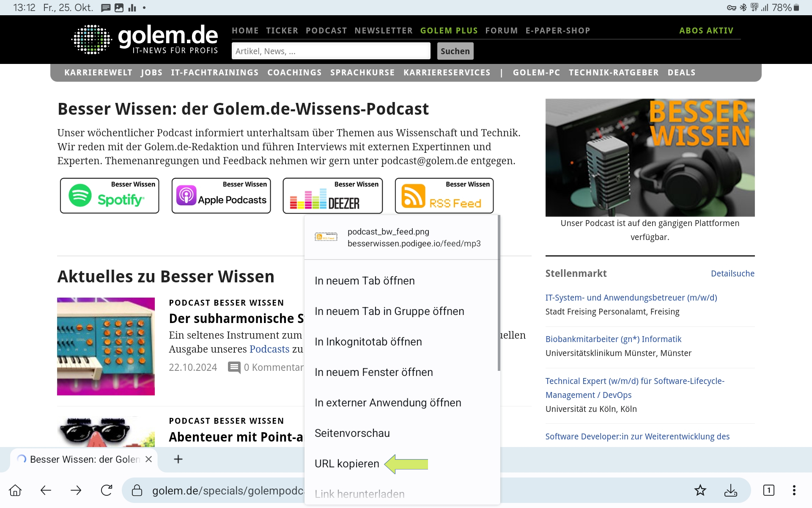This screenshot has width=812, height=508.
Task: Open the Apple Podcasts badge
Action: click(221, 196)
